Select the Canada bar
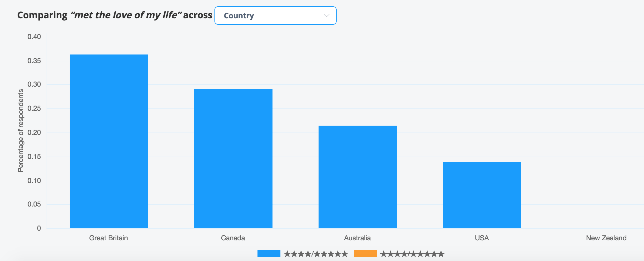Viewport: 644px width, 261px height. [233, 159]
